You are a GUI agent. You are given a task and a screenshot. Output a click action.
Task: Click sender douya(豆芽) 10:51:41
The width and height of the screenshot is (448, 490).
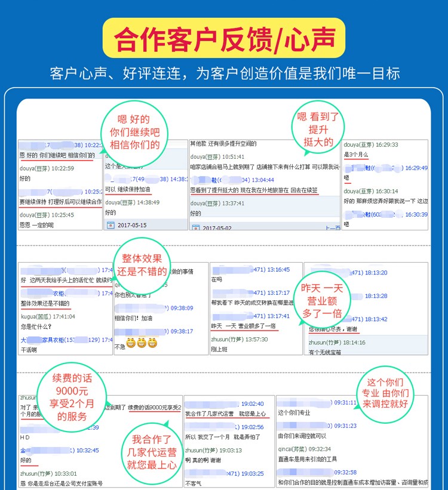tap(217, 157)
